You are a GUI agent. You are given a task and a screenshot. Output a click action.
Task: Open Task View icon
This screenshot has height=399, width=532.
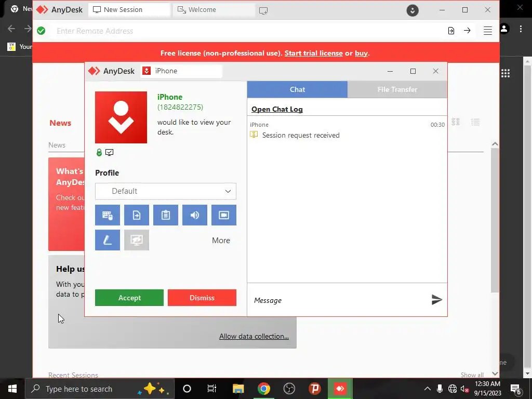pyautogui.click(x=212, y=389)
